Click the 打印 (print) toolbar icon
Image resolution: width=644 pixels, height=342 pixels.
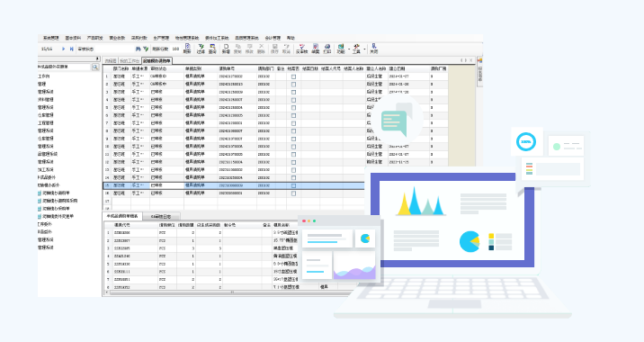[x=326, y=49]
